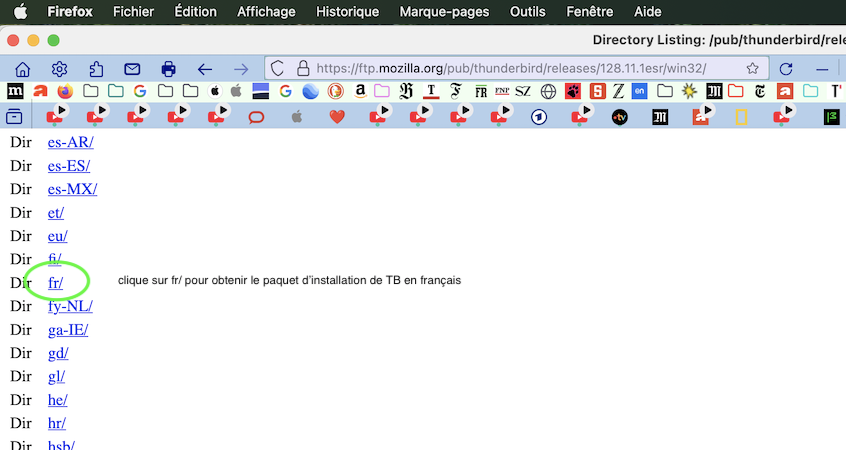Open the FR newspaper bookmark
Viewport: 846px width, 450px height.
point(481,92)
